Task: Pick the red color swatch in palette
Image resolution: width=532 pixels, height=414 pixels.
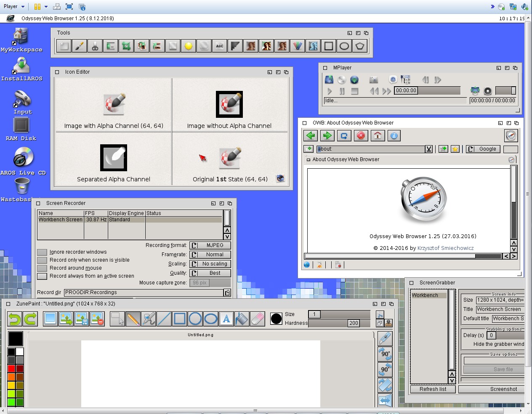Action: point(11,369)
